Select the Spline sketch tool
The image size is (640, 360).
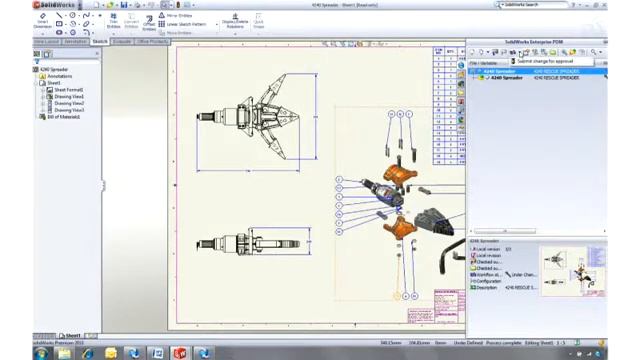tap(86, 15)
